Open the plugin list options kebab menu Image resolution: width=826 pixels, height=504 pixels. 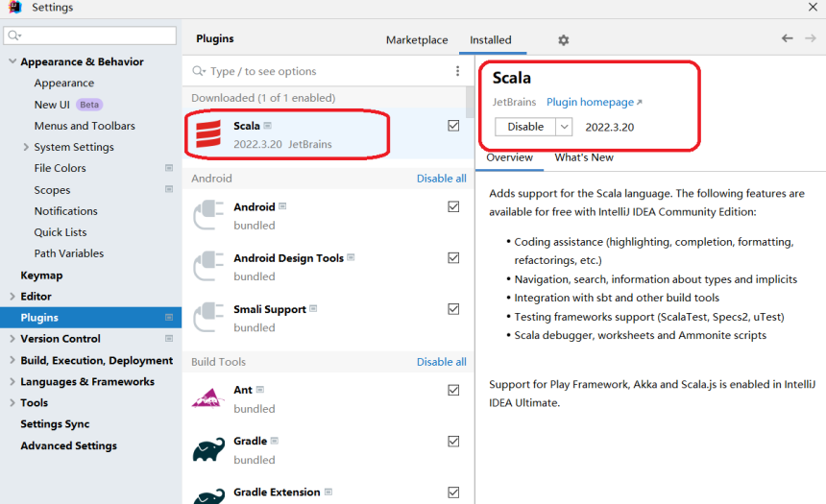[457, 71]
